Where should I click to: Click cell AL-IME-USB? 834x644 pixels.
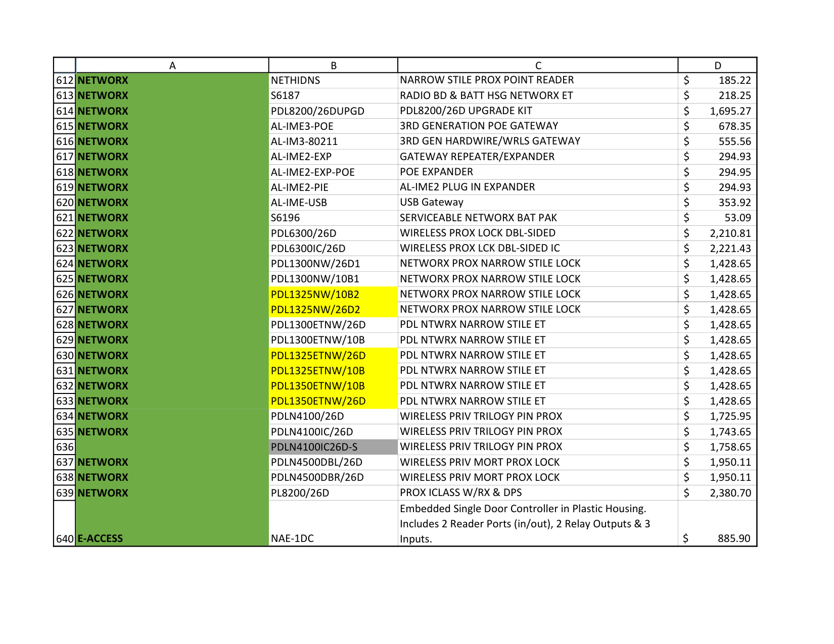coord(334,203)
